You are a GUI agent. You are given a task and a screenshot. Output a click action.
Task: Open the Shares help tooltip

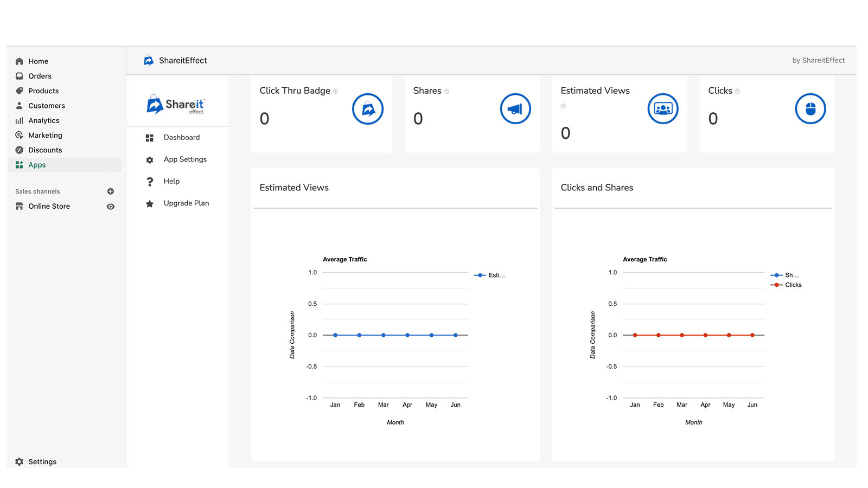click(x=447, y=91)
